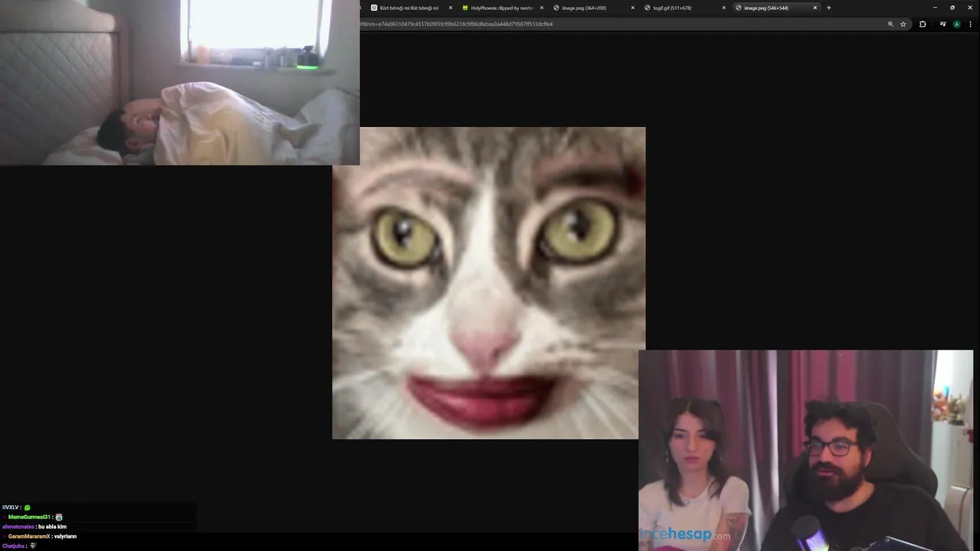Click chat message "bu abla kim"

coord(52,527)
